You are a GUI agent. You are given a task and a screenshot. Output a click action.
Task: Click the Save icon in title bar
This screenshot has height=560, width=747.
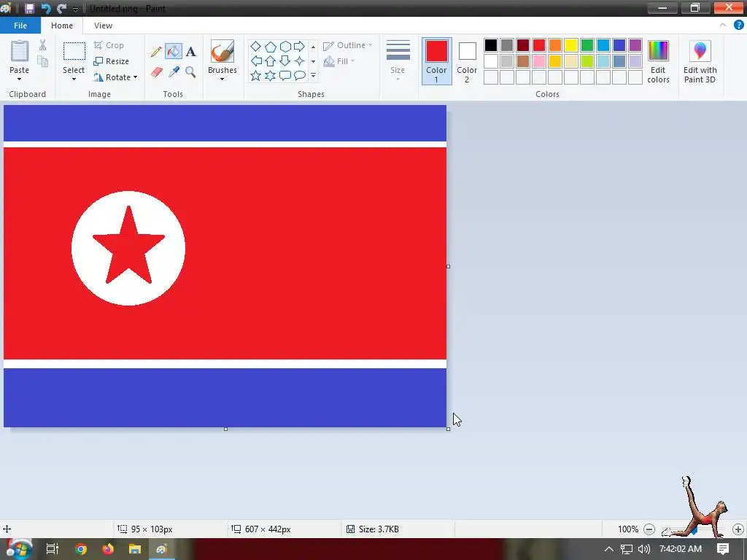click(x=29, y=8)
